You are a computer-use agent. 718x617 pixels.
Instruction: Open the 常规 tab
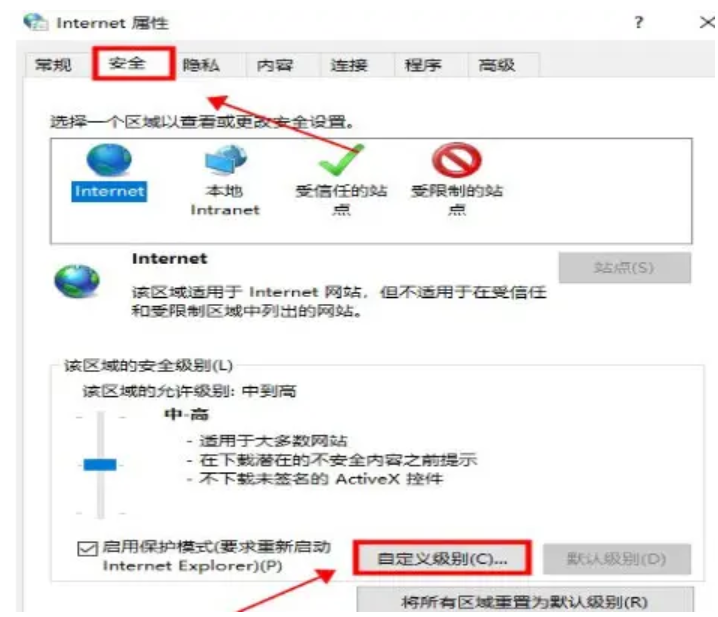click(x=54, y=65)
